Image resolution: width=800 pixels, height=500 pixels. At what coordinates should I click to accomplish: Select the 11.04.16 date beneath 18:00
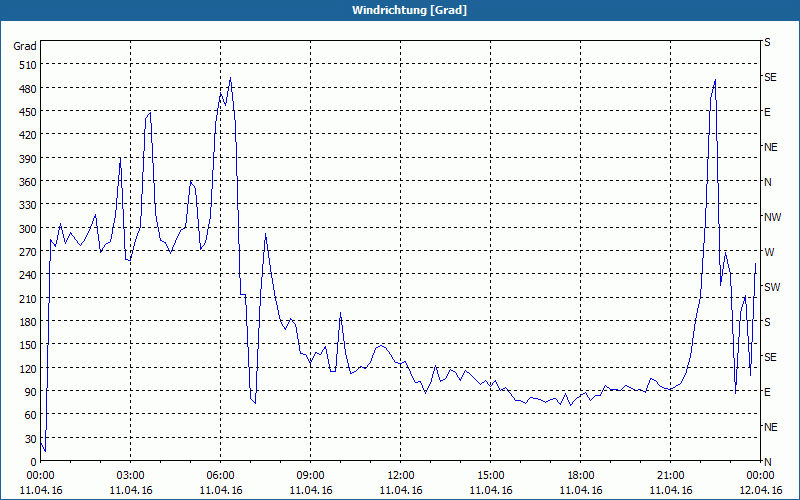581,490
